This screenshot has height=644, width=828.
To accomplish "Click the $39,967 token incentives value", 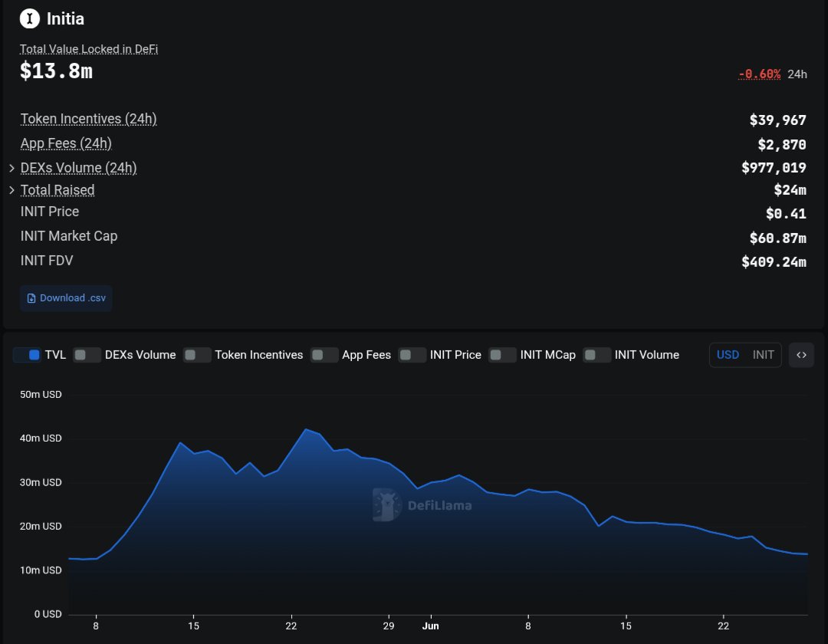I will coord(778,120).
